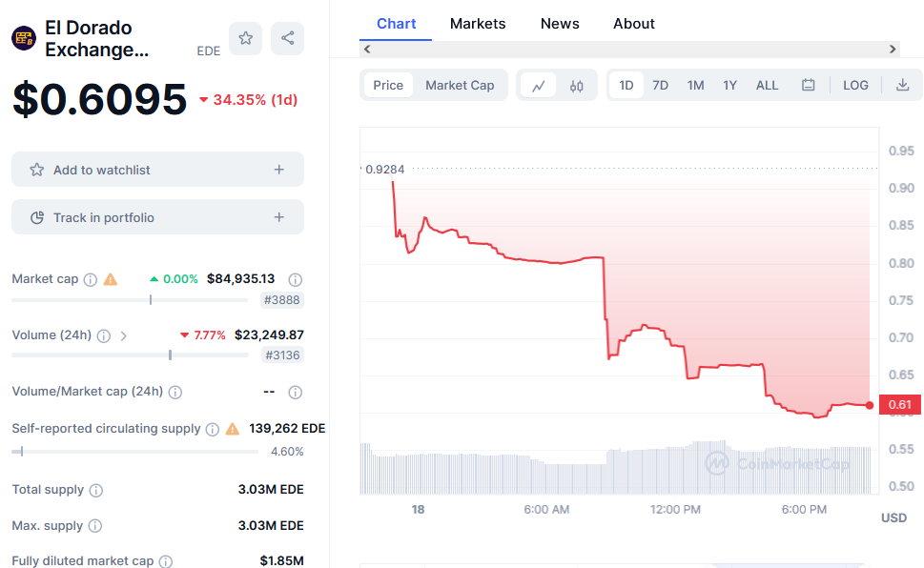Track EDE in portfolio
The height and width of the screenshot is (568, 924).
[158, 217]
